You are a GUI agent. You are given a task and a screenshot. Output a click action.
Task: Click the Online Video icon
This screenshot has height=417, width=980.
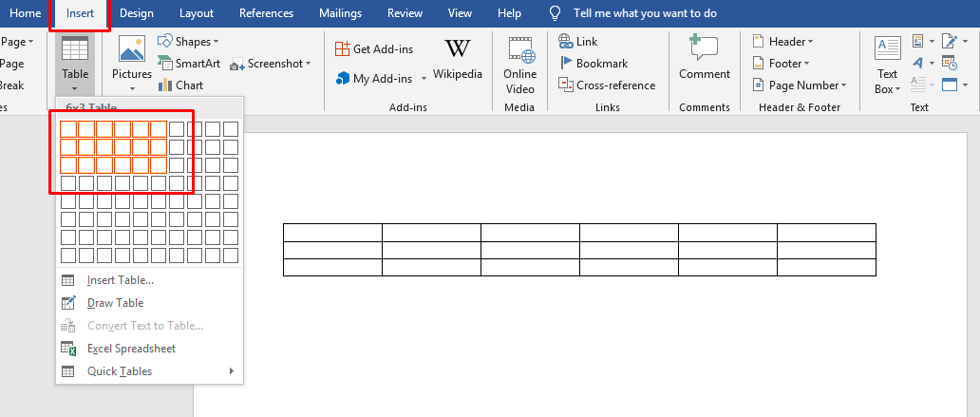[x=520, y=50]
